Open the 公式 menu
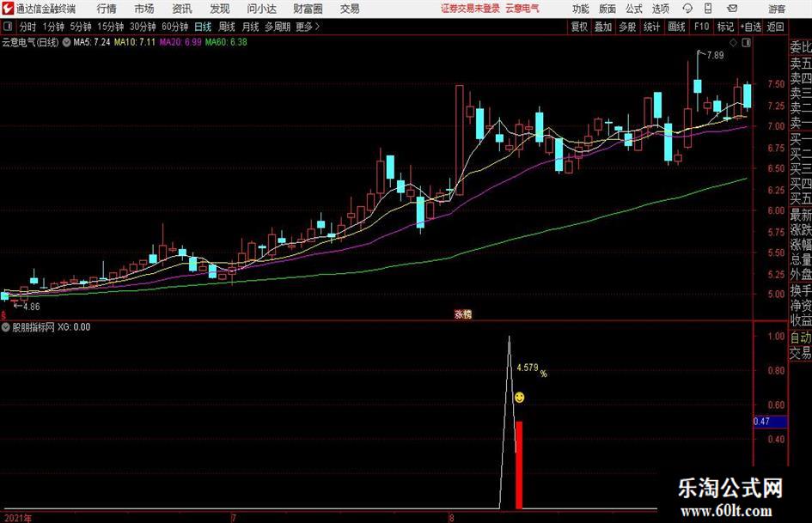The width and height of the screenshot is (812, 523). pos(634,9)
